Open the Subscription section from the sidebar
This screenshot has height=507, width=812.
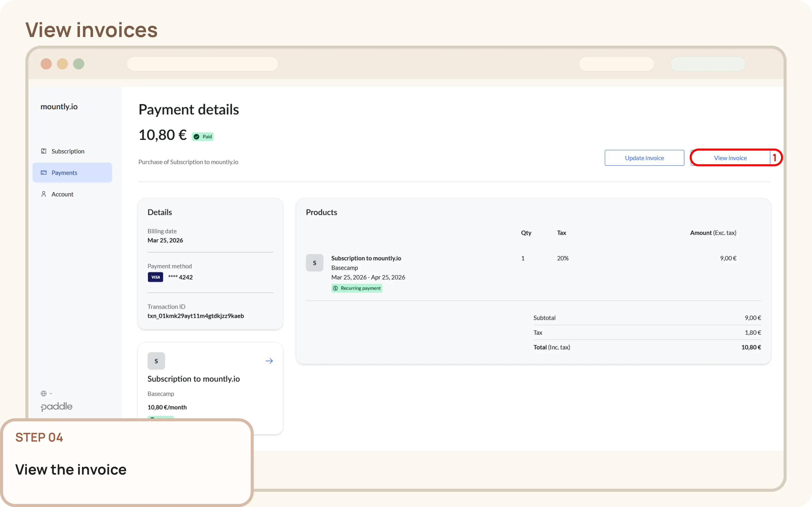tap(67, 151)
